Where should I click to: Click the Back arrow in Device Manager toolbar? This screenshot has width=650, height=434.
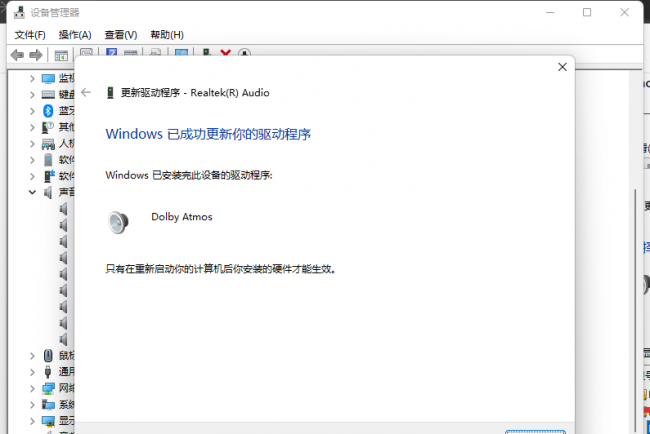[17, 55]
